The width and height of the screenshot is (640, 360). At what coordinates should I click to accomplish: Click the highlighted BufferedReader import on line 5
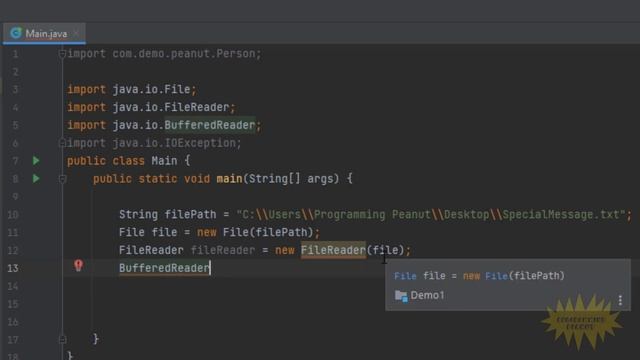tap(210, 125)
